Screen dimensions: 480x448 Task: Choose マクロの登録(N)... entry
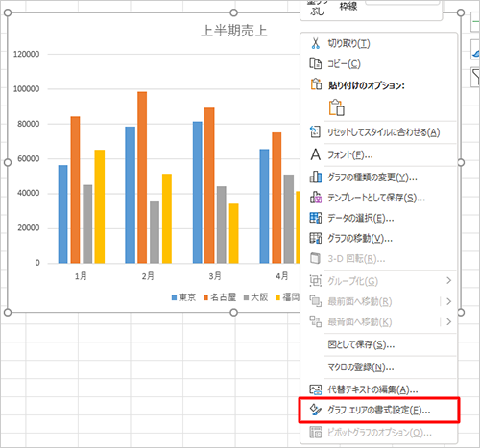click(x=378, y=367)
